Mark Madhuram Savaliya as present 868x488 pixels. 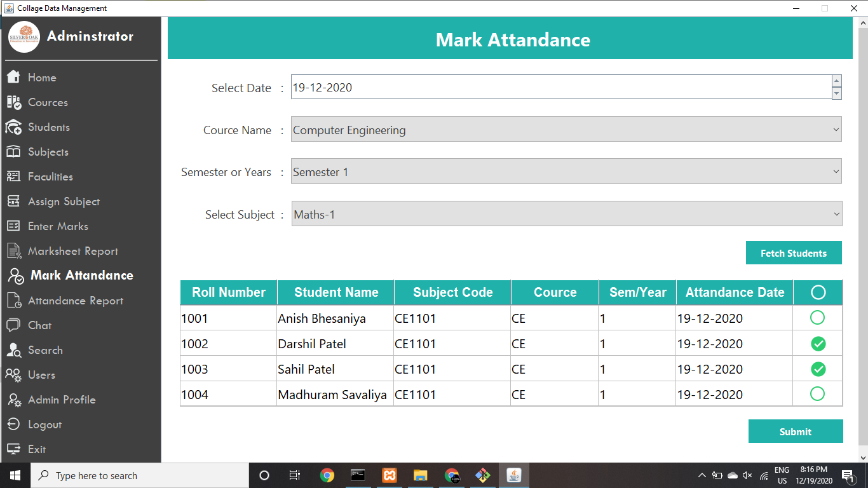(x=818, y=394)
